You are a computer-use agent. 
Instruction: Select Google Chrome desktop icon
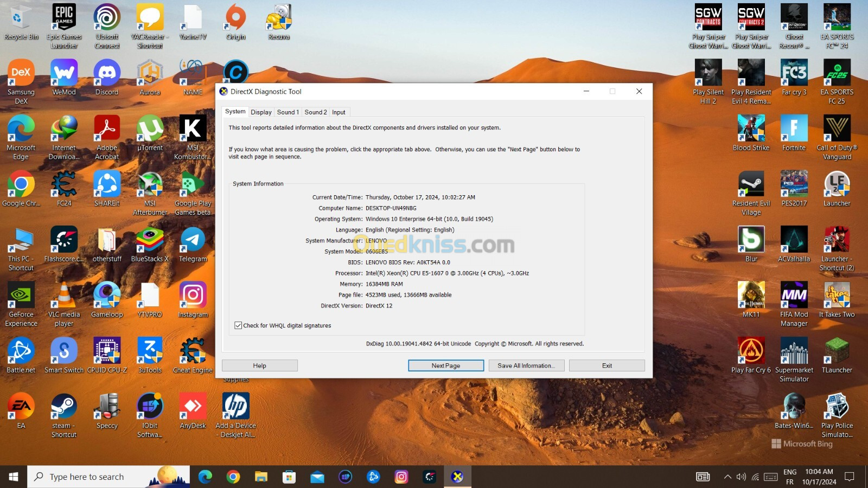(x=21, y=189)
